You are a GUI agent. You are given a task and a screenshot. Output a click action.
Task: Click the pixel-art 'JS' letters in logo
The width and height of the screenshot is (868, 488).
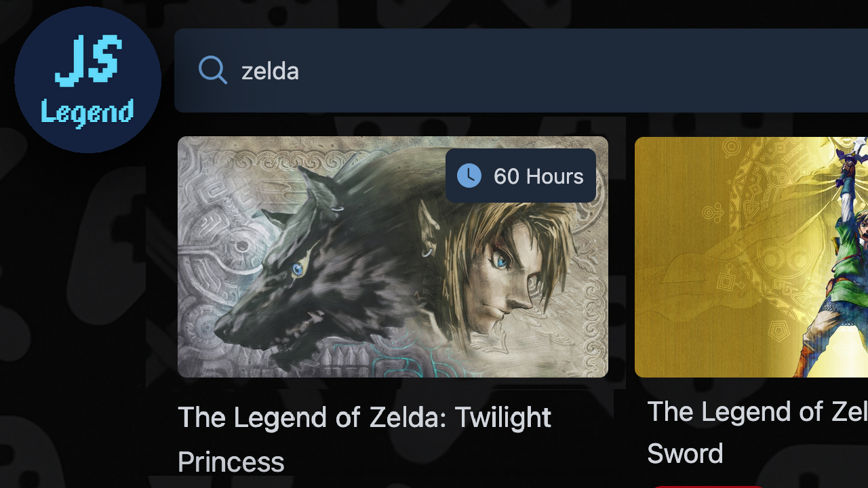[x=88, y=61]
